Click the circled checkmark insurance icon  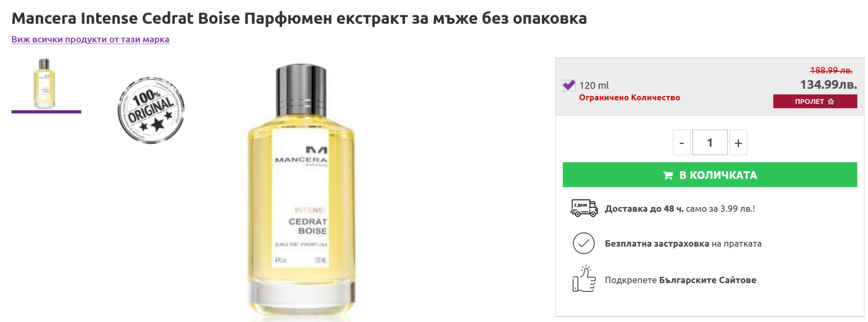[x=584, y=244]
